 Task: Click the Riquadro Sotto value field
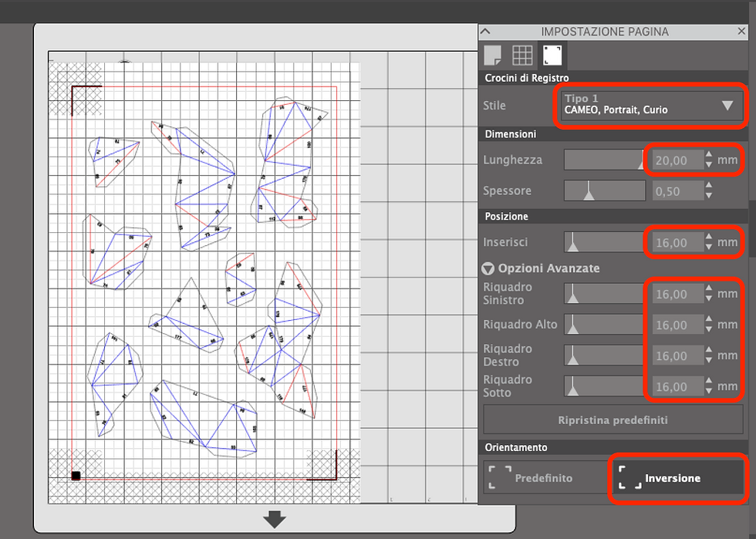(677, 386)
